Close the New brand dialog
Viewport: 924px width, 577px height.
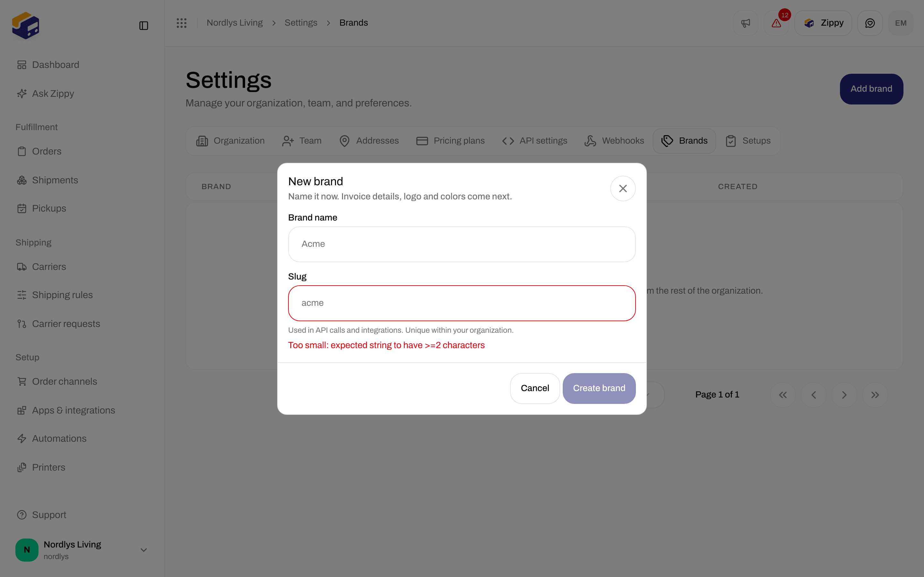(623, 188)
